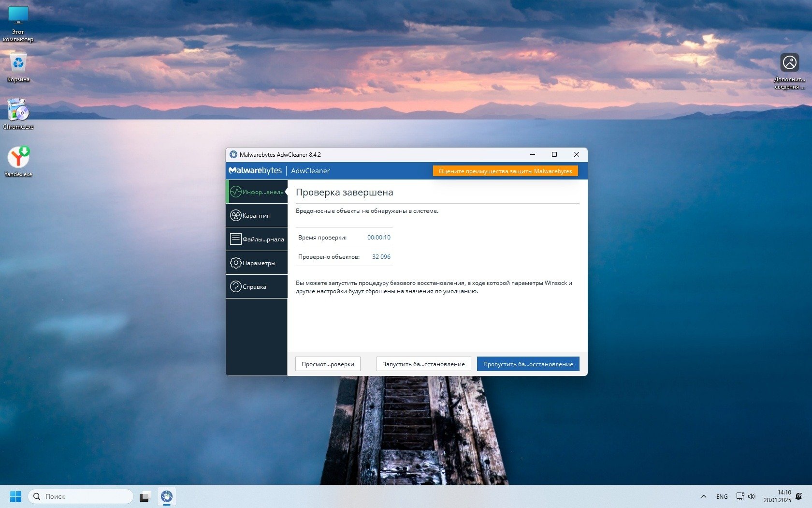Click the taskbar Поиск search field
The image size is (812, 508).
(x=81, y=496)
